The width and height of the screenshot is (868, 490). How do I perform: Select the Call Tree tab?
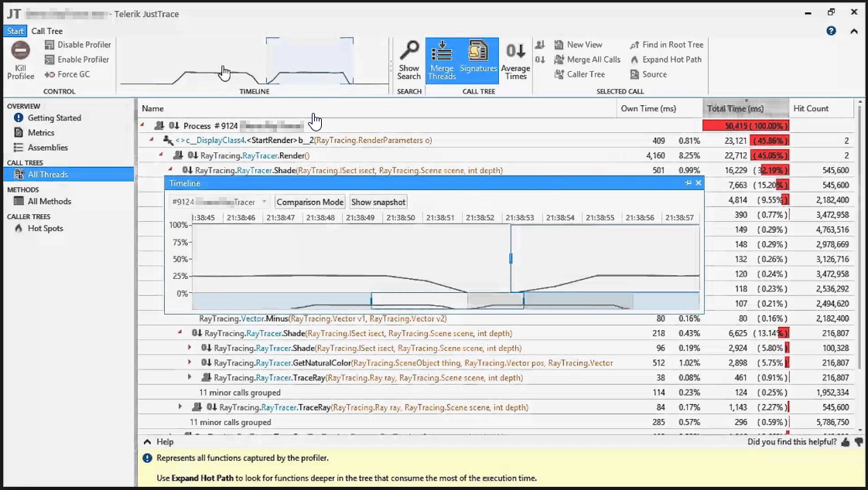[48, 31]
